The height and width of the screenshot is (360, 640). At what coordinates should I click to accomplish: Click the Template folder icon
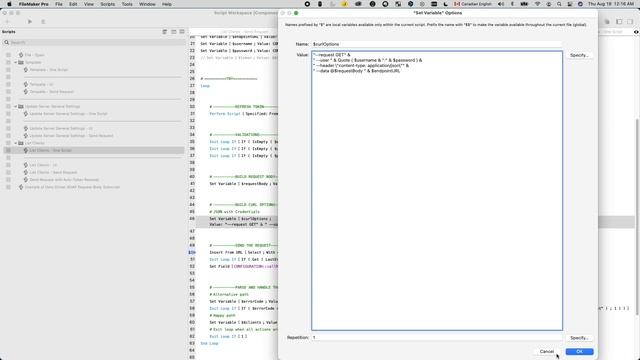[x=21, y=62]
